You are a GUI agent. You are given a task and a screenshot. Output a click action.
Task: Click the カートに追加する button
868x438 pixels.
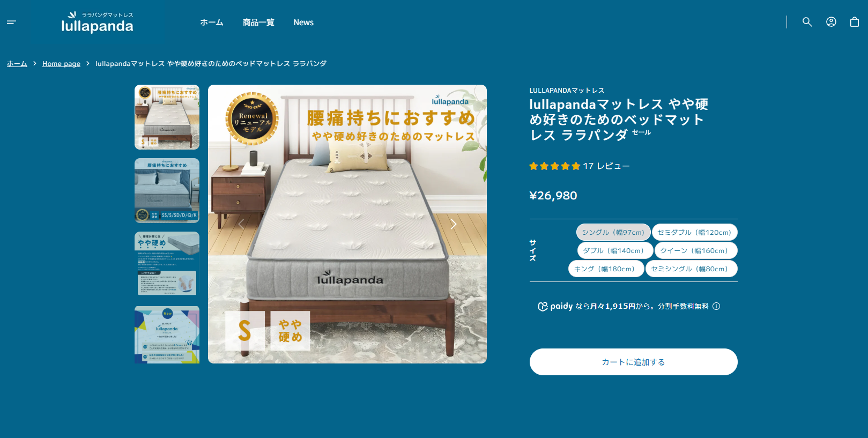pyautogui.click(x=633, y=362)
